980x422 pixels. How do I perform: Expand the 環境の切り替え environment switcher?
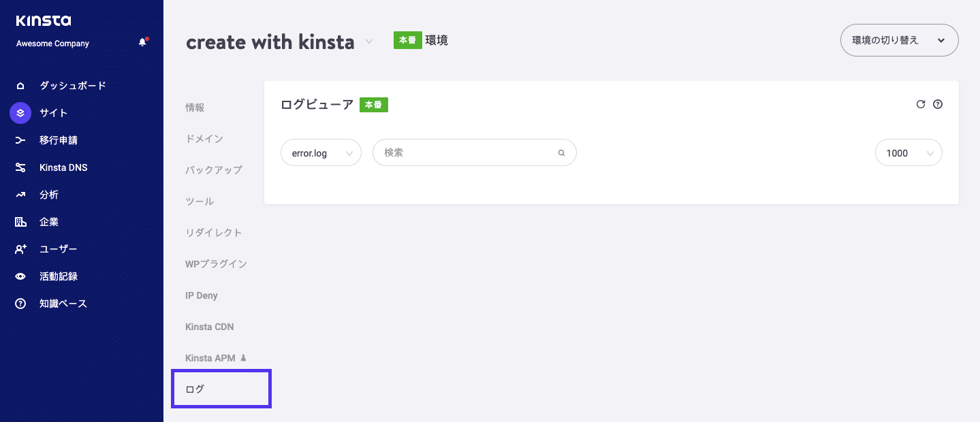point(899,40)
